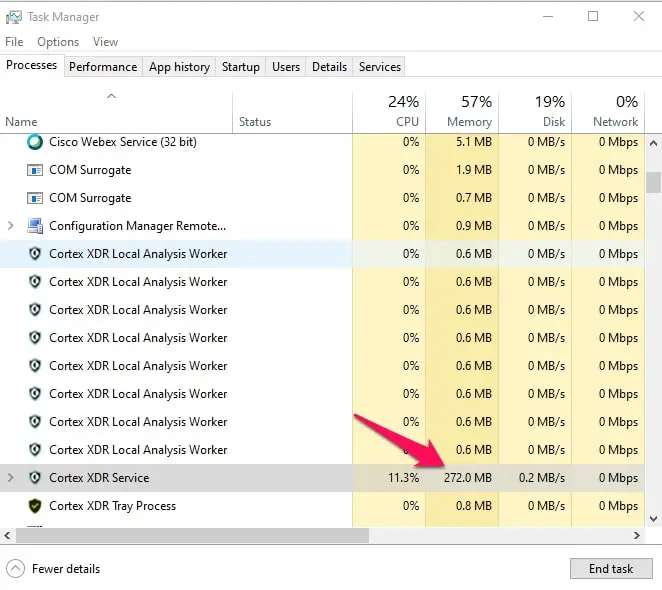Select the Cortex XDR Tray Process row
Image resolution: width=662 pixels, height=590 pixels.
click(x=323, y=506)
